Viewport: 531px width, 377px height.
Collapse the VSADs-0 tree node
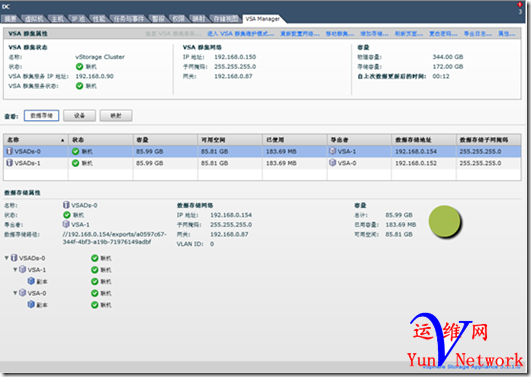coord(6,258)
